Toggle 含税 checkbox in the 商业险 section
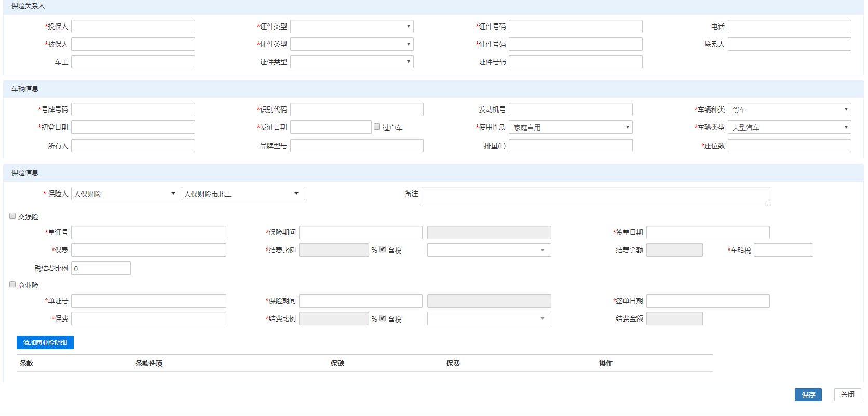Screen dimensions: 868x416 coord(383,318)
